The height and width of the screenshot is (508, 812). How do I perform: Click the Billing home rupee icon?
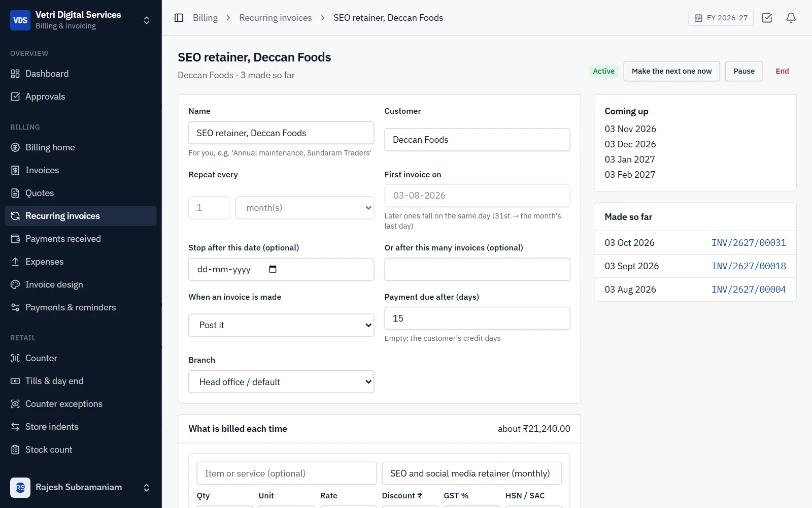click(x=15, y=147)
